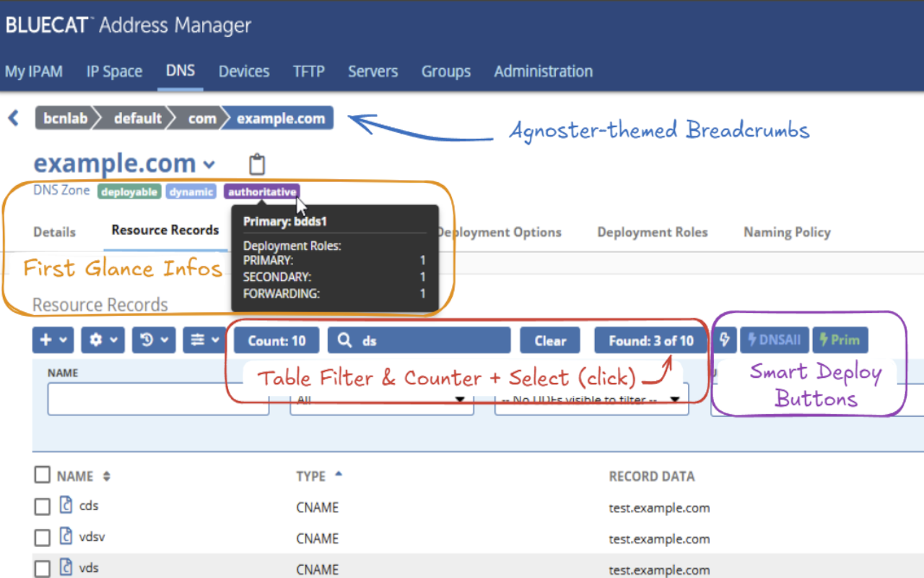Image resolution: width=924 pixels, height=578 pixels.
Task: Open the Deployment Options tab
Action: [499, 232]
